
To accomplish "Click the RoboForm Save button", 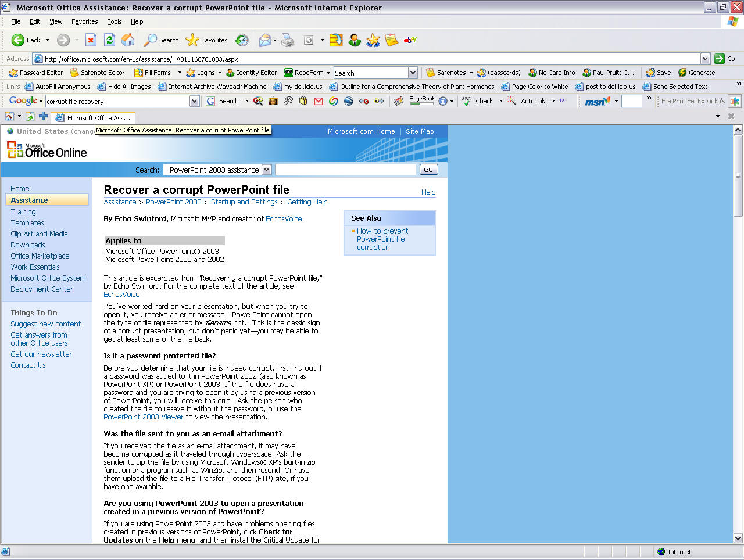I will click(658, 73).
